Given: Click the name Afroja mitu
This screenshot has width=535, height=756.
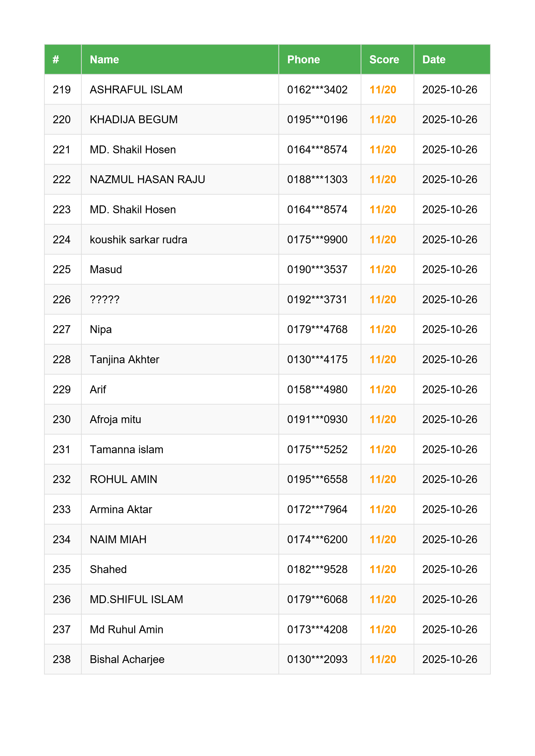Looking at the screenshot, I should (x=115, y=419).
